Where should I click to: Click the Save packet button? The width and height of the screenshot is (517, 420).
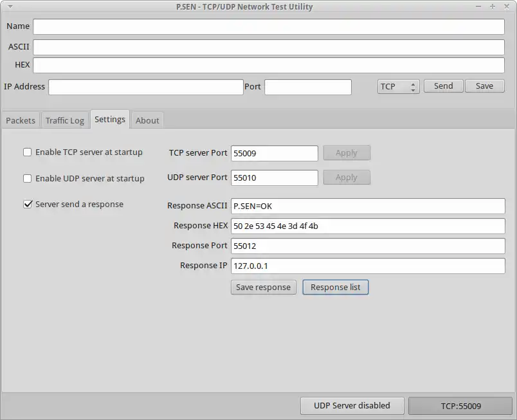point(484,86)
